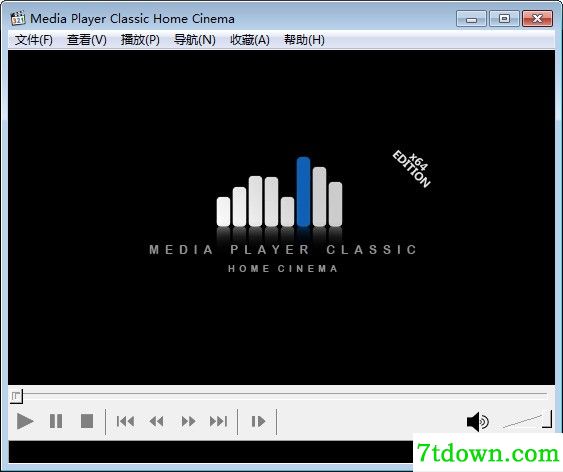The width and height of the screenshot is (563, 472).
Task: Open the 播放(P) menu
Action: coord(140,40)
